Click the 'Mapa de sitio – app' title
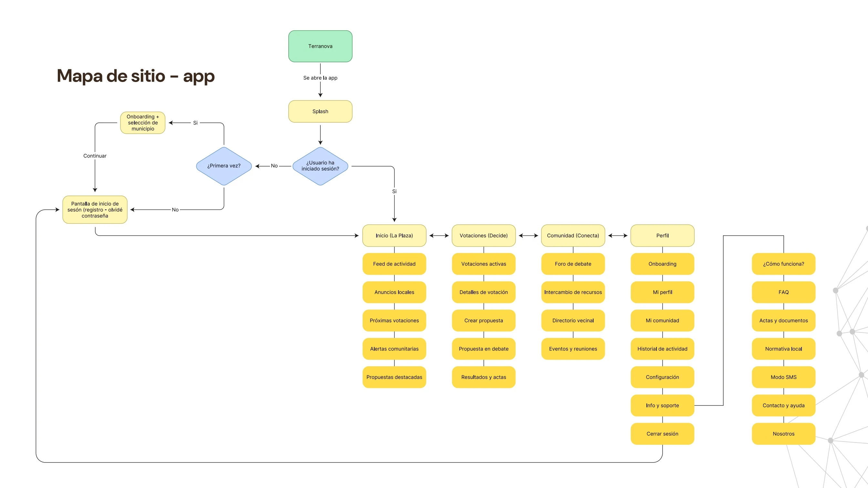This screenshot has width=868, height=488. point(135,76)
